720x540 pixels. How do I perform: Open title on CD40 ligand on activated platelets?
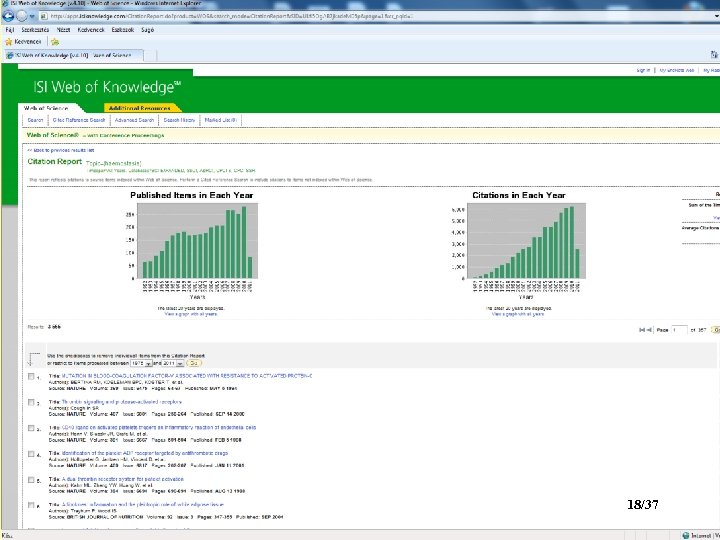(158, 428)
